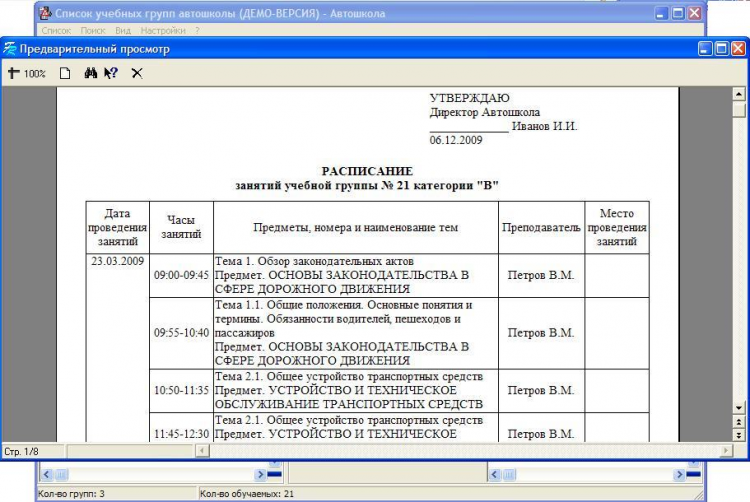This screenshot has width=750, height=502.
Task: Open the binoculars search tool
Action: (x=91, y=73)
